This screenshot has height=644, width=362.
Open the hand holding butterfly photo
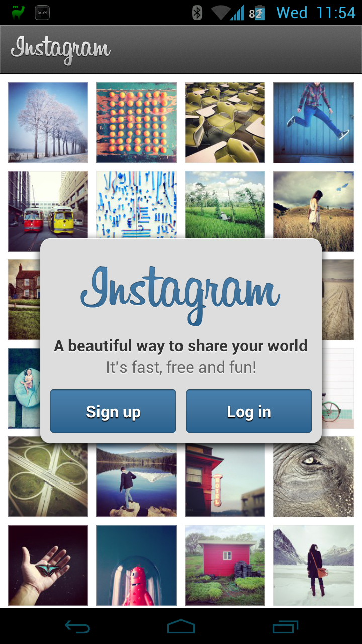click(48, 566)
